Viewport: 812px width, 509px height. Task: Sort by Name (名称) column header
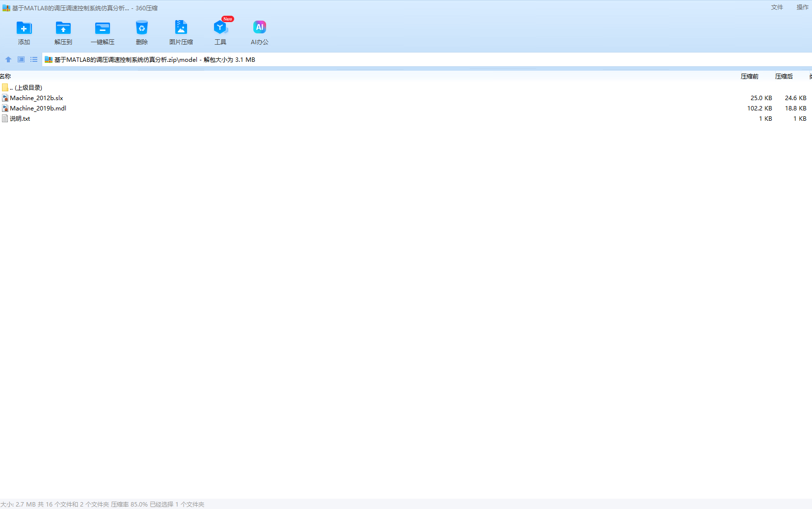coord(5,77)
